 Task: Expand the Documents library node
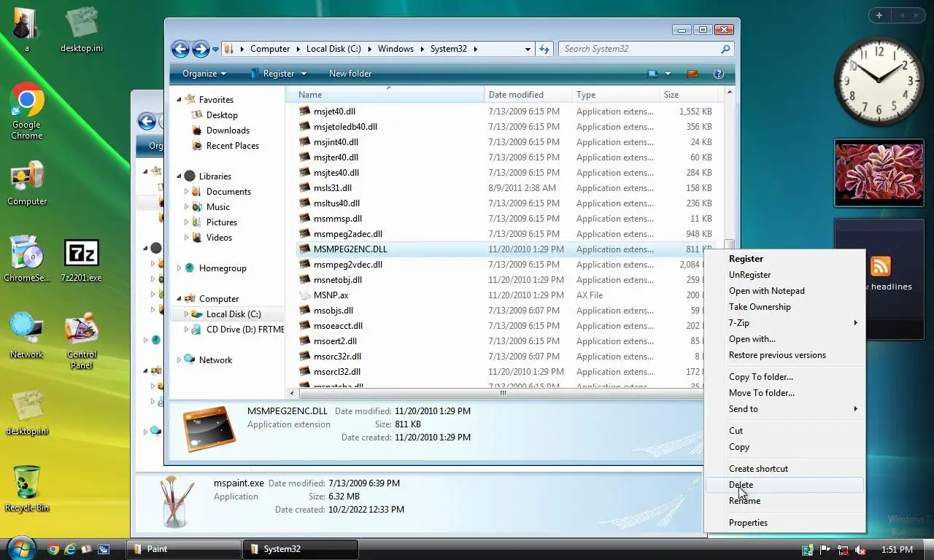click(x=186, y=192)
